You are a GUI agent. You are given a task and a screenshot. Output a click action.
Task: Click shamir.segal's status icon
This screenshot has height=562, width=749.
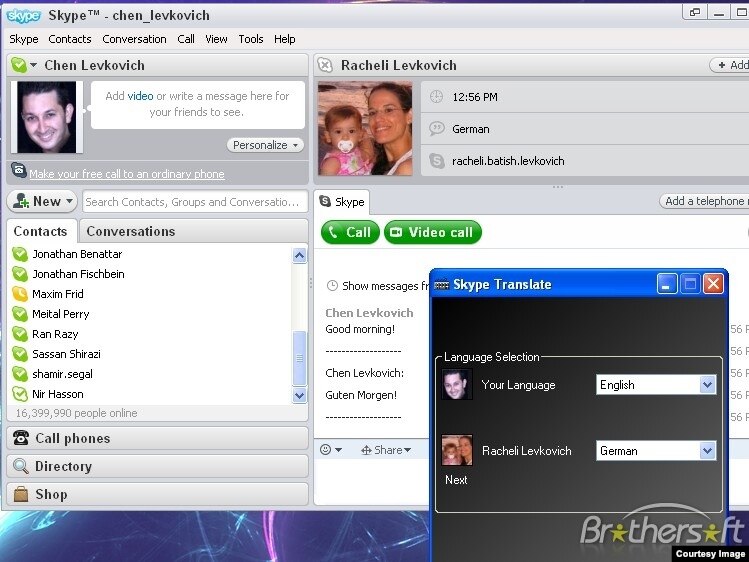[20, 374]
